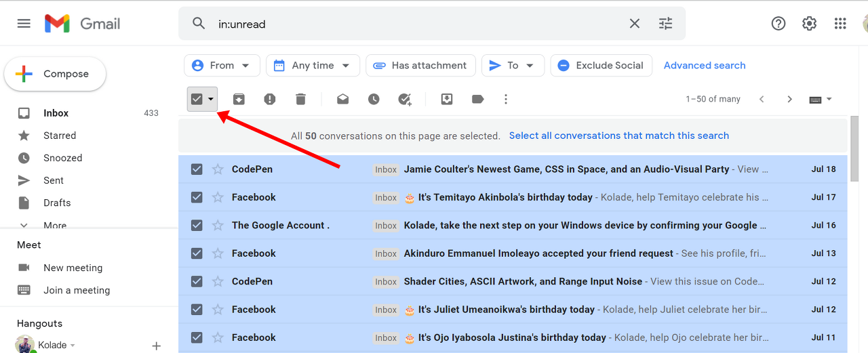Viewport: 868px width, 353px height.
Task: Select all conversations that match this search
Action: pyautogui.click(x=619, y=136)
